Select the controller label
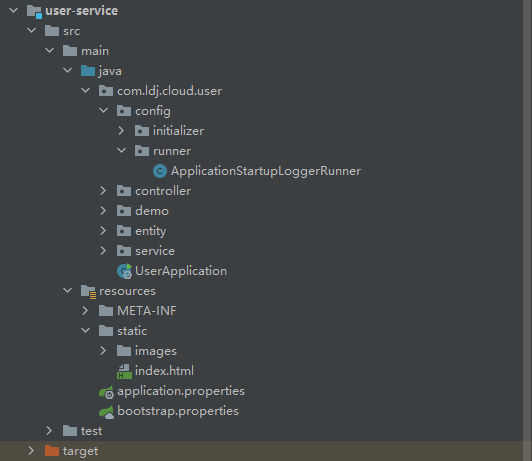Image resolution: width=532 pixels, height=461 pixels. (163, 191)
